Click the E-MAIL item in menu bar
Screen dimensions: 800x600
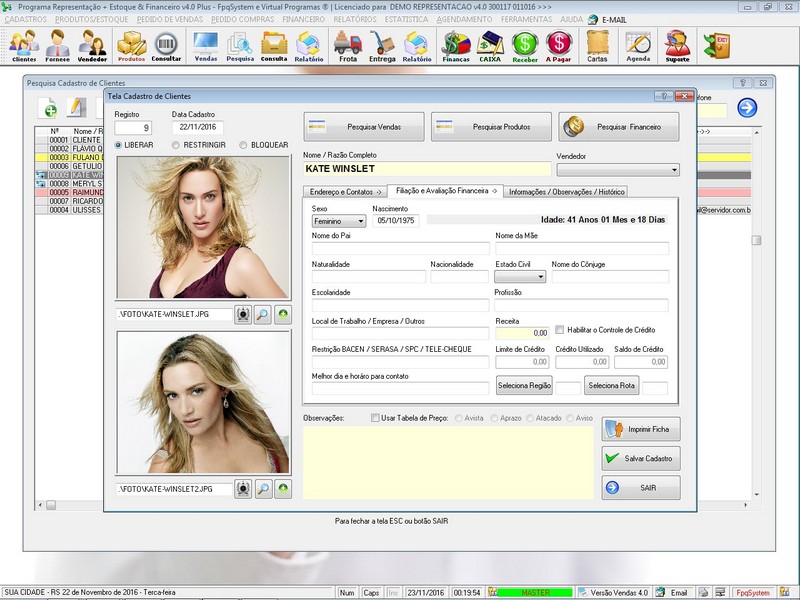point(607,19)
